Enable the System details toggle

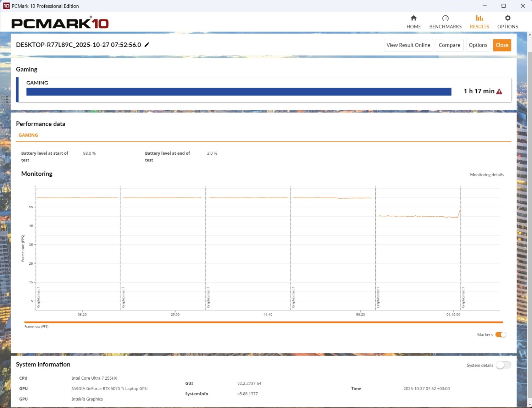(503, 365)
